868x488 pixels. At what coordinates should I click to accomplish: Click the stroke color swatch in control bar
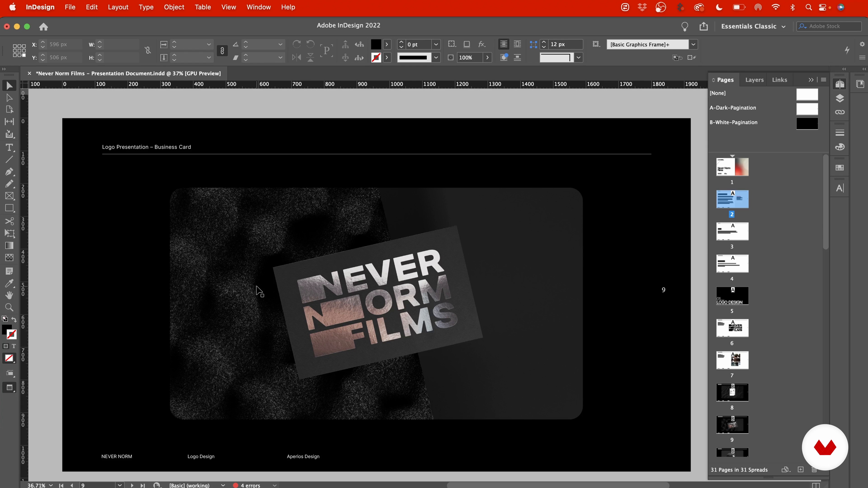(x=376, y=58)
